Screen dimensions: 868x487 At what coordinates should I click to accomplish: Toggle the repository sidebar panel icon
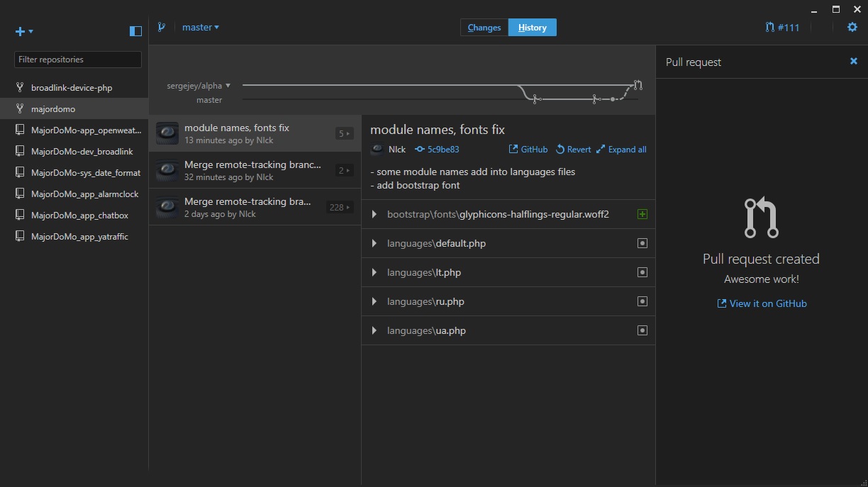135,31
